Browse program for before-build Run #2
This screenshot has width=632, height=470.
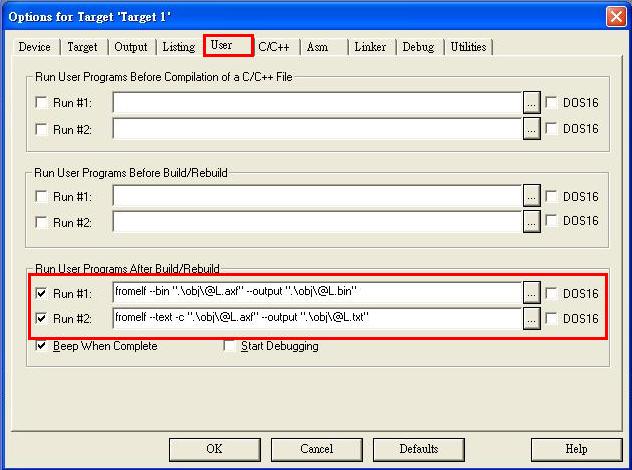tap(532, 222)
